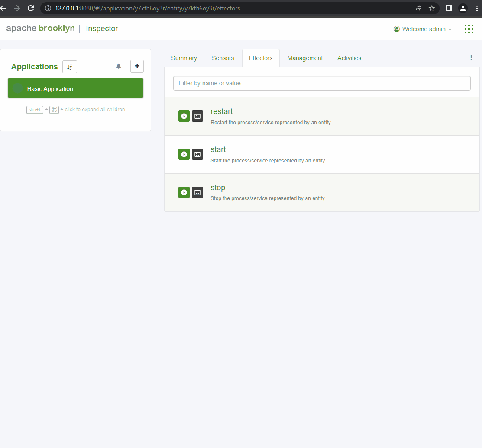Add a new application with plus button

pyautogui.click(x=137, y=66)
